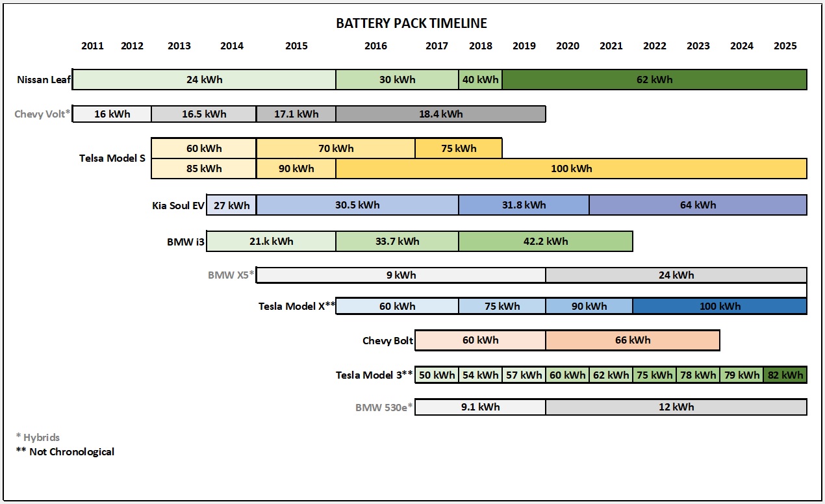Select the Kia Soul 27 kWh segment
The height and width of the screenshot is (504, 825).
pyautogui.click(x=231, y=205)
